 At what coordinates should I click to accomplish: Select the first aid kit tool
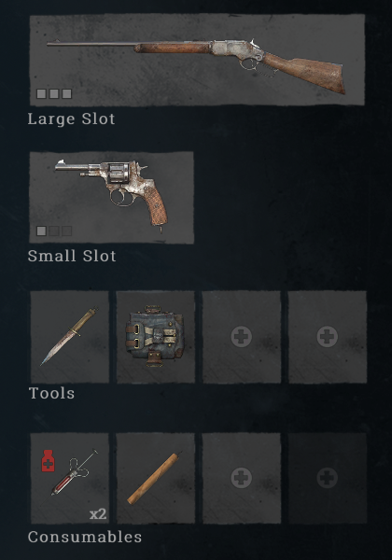[156, 337]
